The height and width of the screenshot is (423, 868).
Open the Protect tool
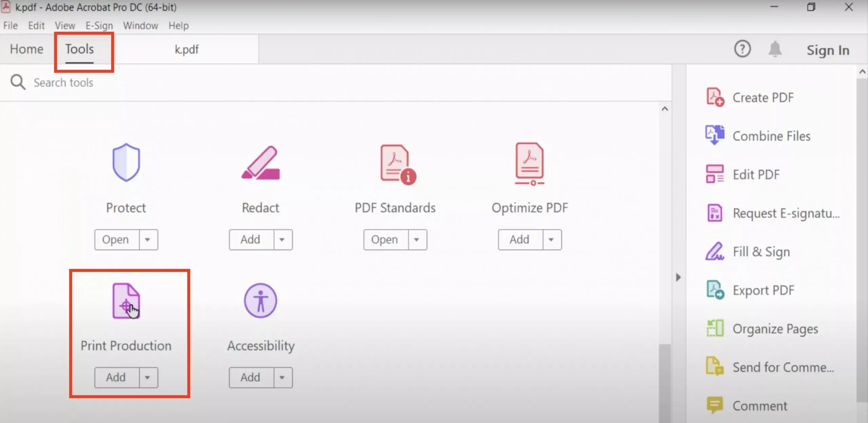coord(115,239)
